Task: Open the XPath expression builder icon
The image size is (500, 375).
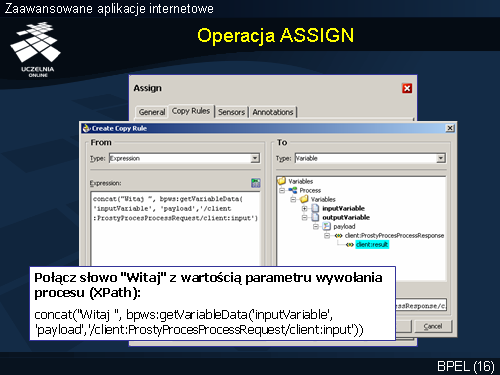Action: (x=255, y=183)
